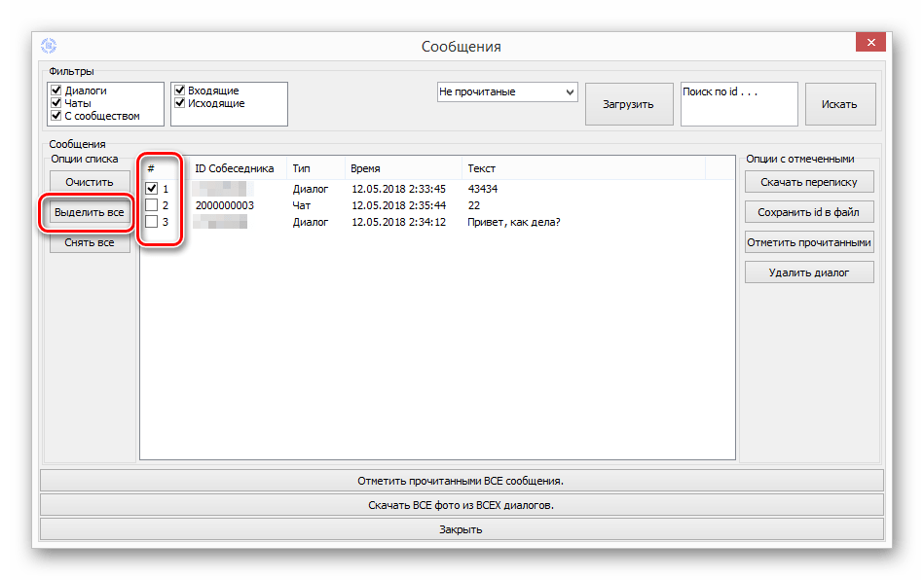Click the Очистить button

[90, 182]
